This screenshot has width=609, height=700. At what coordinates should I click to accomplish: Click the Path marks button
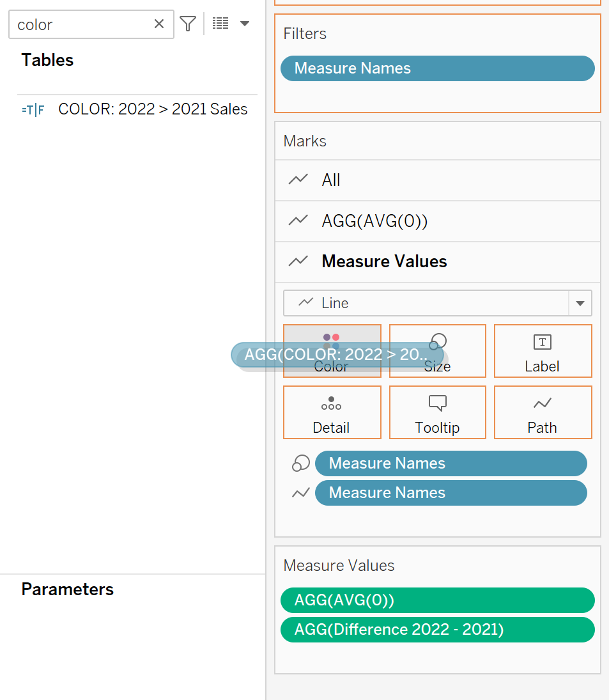pos(543,412)
